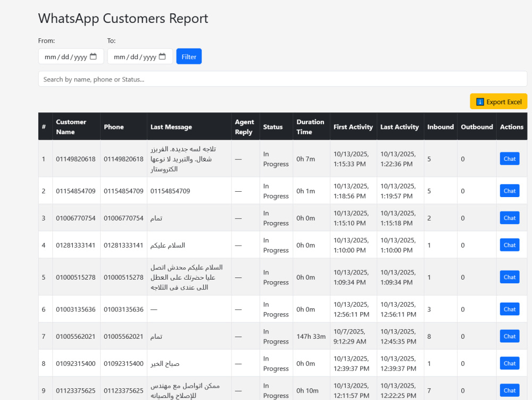Image resolution: width=532 pixels, height=400 pixels.
Task: Open Chat for customer 01092315400
Action: pos(509,363)
